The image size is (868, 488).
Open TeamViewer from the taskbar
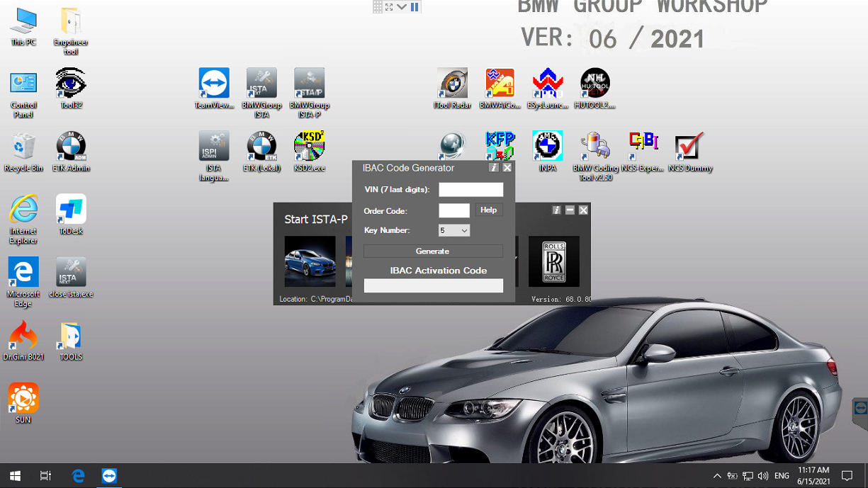108,476
